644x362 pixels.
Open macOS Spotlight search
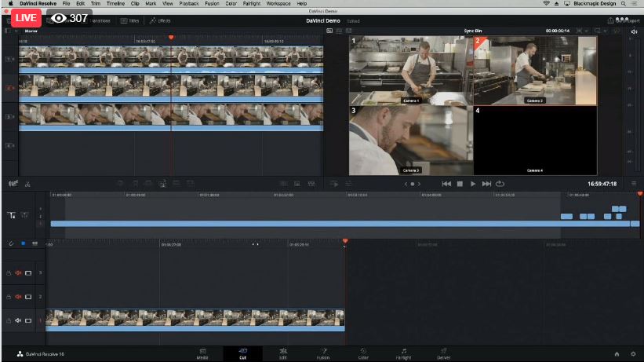pos(624,4)
